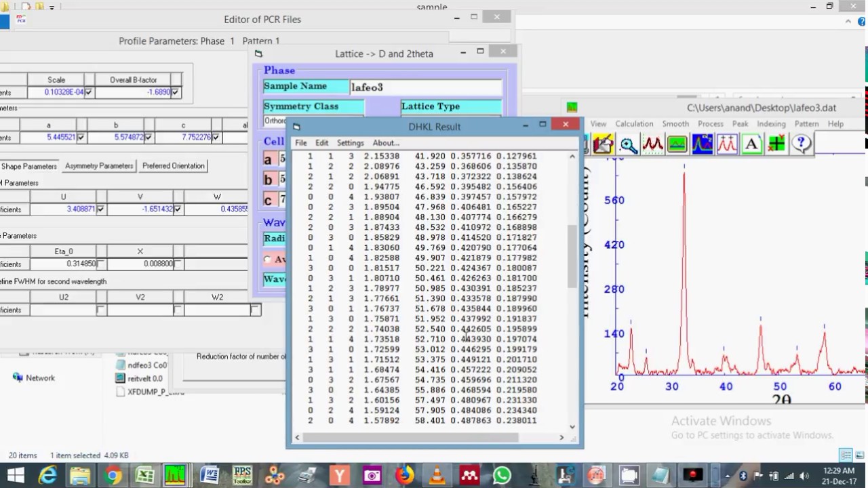Open FPS Toolbar from the taskbar

242,476
